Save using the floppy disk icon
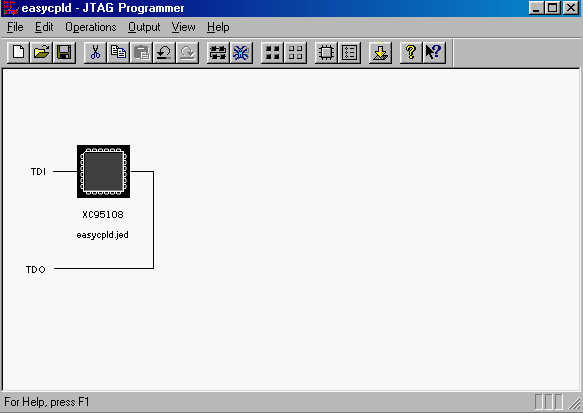The image size is (583, 413). 64,52
